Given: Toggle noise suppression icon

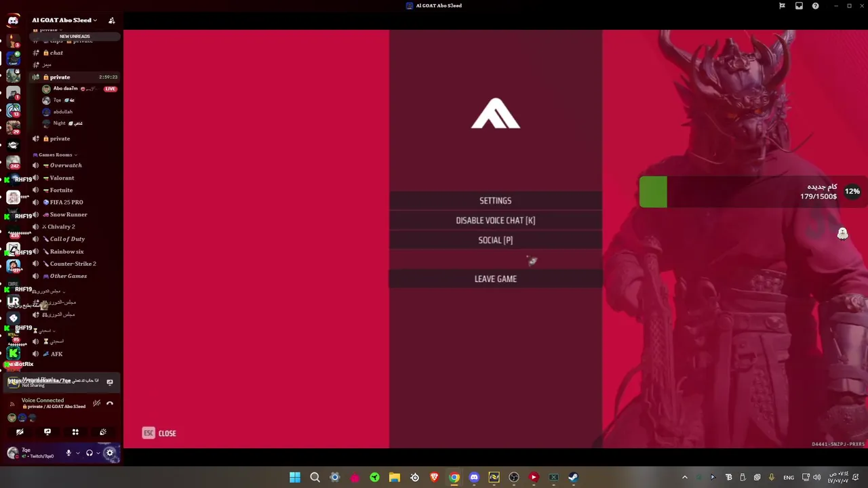Looking at the screenshot, I should tap(97, 403).
